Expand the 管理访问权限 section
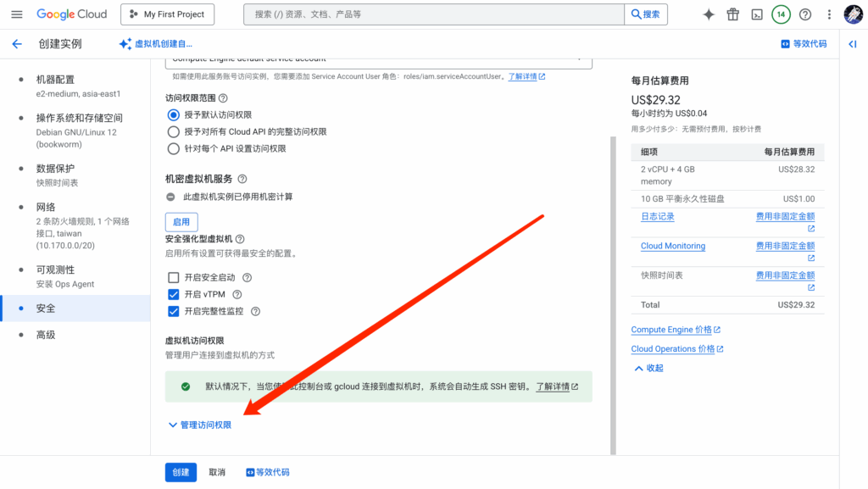Screen dimensions: 868x489 click(x=200, y=425)
